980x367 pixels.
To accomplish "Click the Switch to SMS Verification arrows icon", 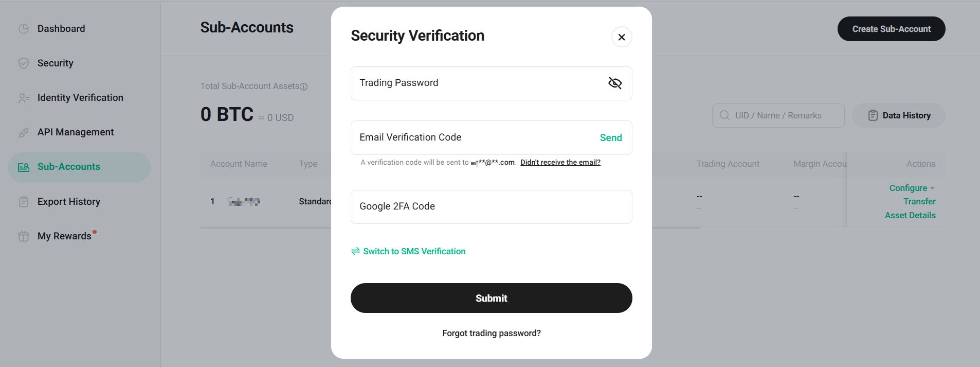I will pos(355,251).
